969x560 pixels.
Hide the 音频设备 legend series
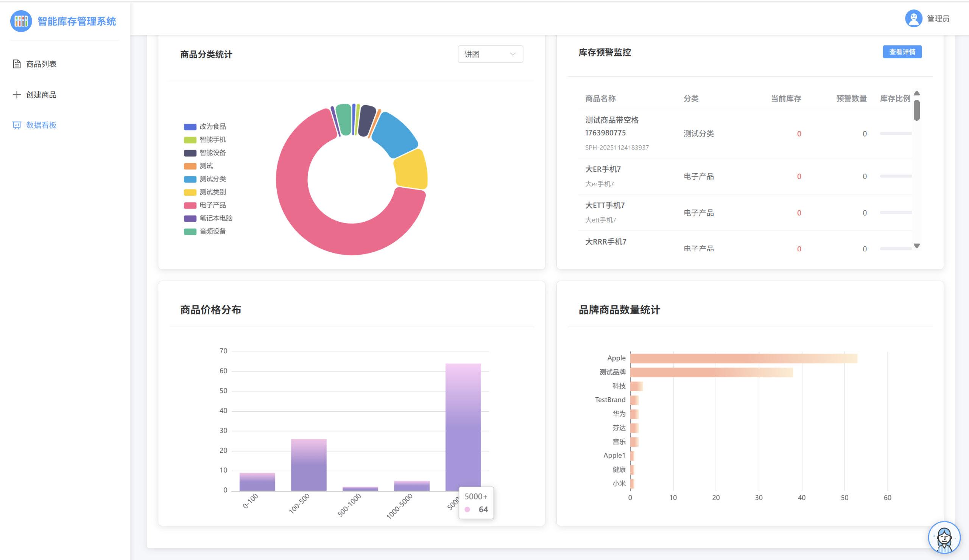(x=212, y=232)
